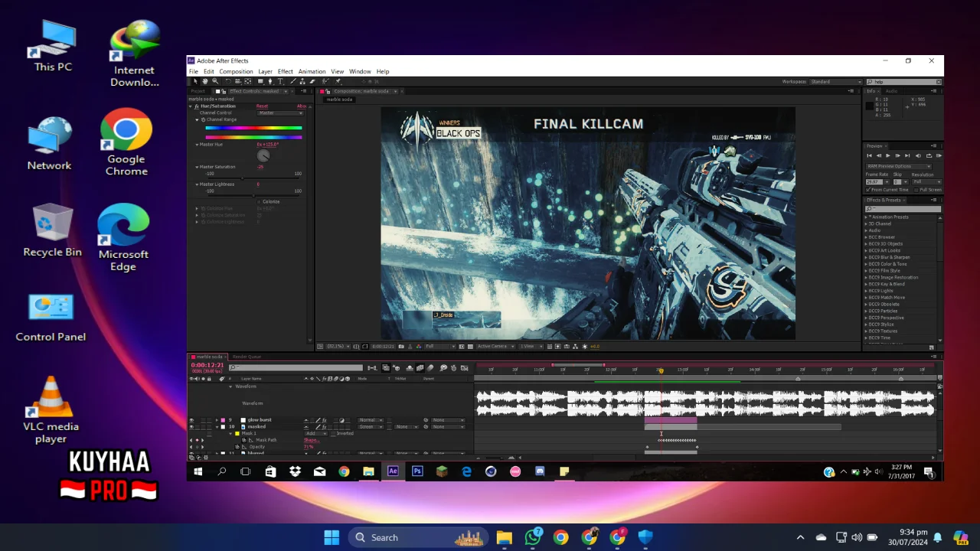Screen dimensions: 980x551
Task: Click the Motion Blur enable icon in timeline
Action: point(430,368)
